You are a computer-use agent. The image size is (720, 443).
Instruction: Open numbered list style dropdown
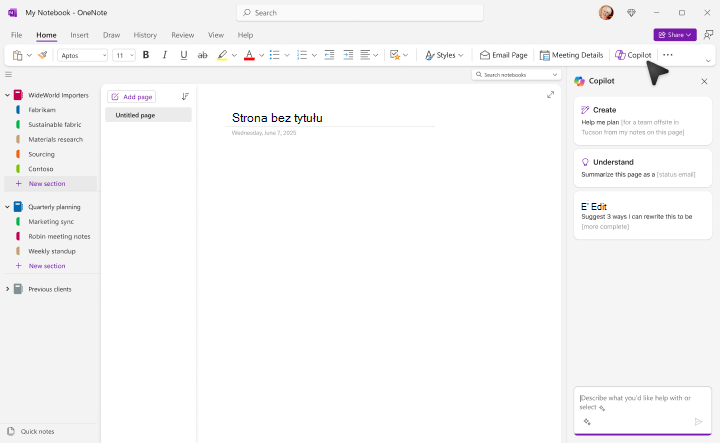(x=314, y=56)
